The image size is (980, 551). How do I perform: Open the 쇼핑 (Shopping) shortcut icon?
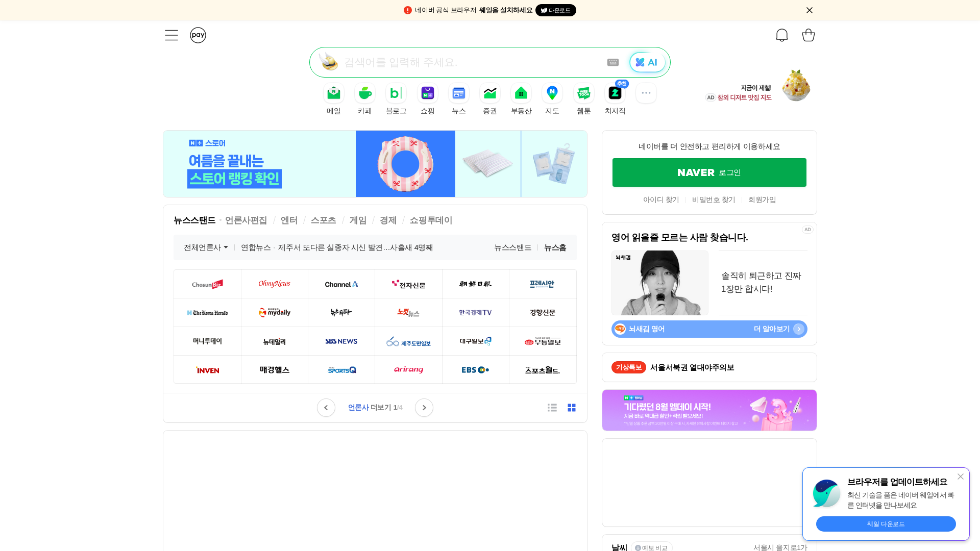pyautogui.click(x=428, y=93)
